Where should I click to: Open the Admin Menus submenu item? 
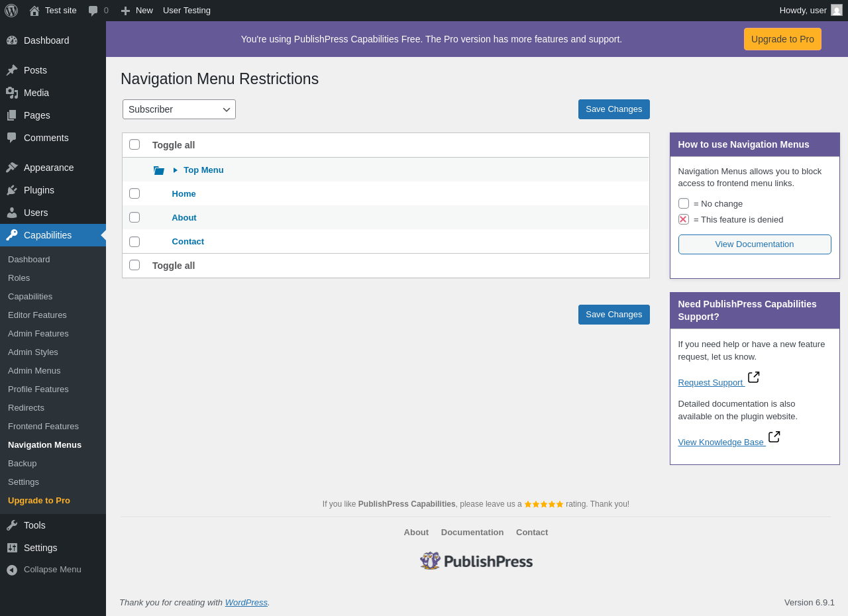[x=34, y=371]
